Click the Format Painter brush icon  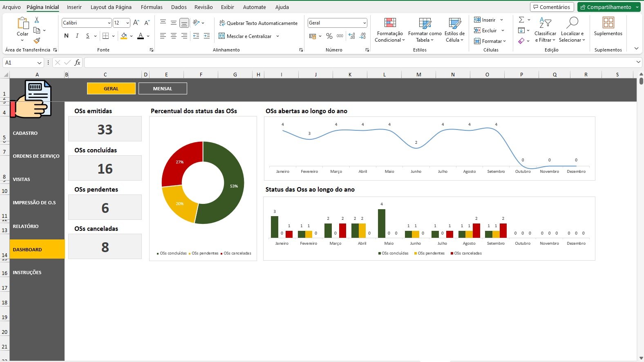37,40
